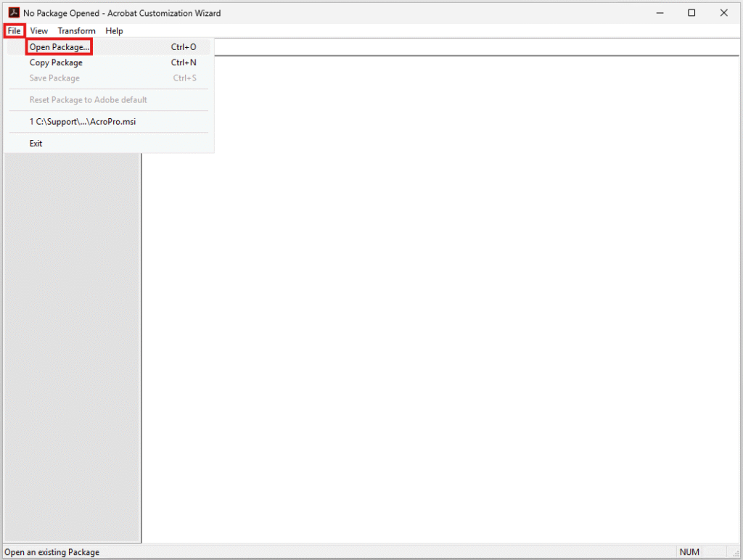Click Reset Package to Adobe default
Screen dimensions: 743x560
[x=88, y=100]
